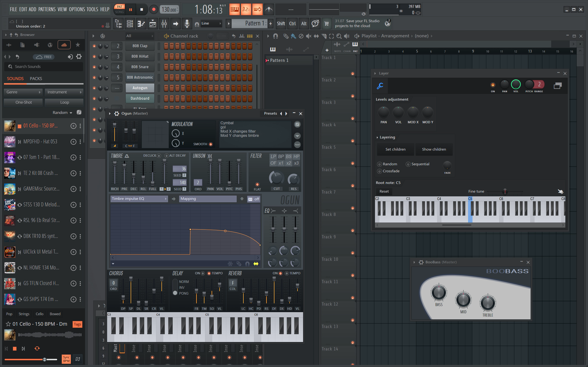The width and height of the screenshot is (588, 367).
Task: Toggle Ogun filter FLAT switch
Action: point(257,184)
